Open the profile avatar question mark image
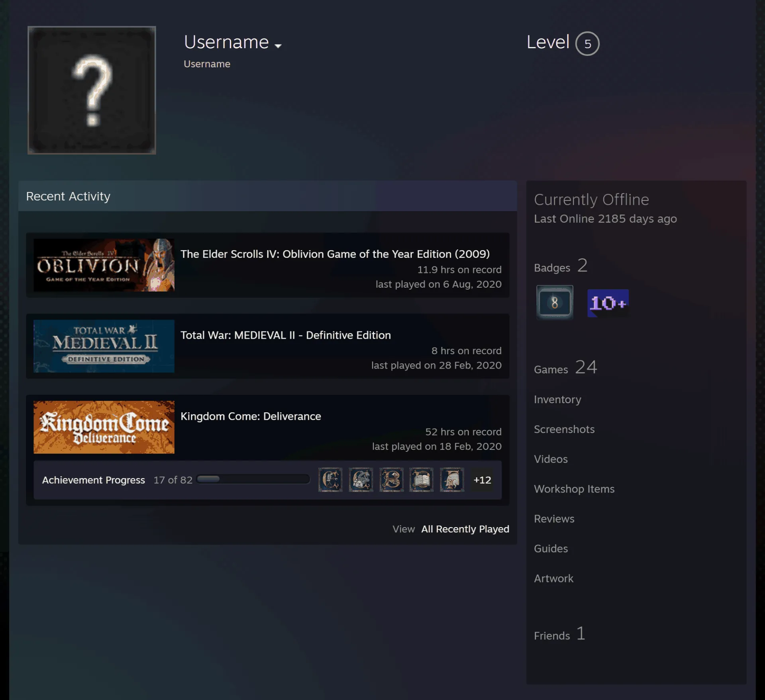 click(92, 90)
